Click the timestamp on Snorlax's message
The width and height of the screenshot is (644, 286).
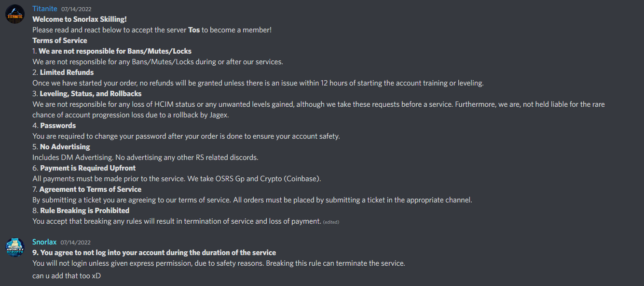click(x=76, y=243)
